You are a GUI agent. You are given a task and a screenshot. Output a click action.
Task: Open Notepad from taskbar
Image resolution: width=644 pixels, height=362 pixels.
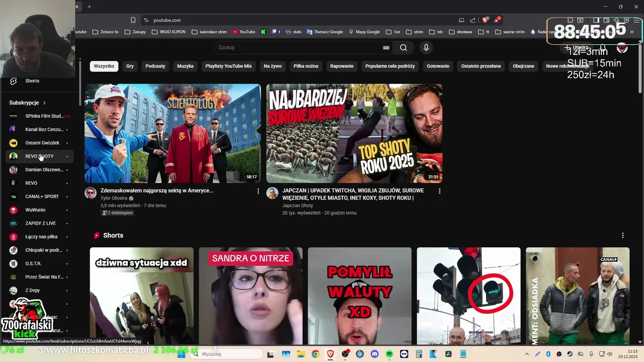(x=463, y=354)
